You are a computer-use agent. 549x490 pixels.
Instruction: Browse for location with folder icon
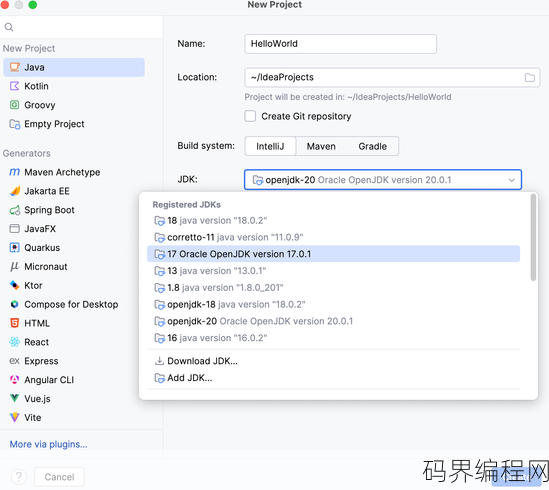tap(529, 77)
